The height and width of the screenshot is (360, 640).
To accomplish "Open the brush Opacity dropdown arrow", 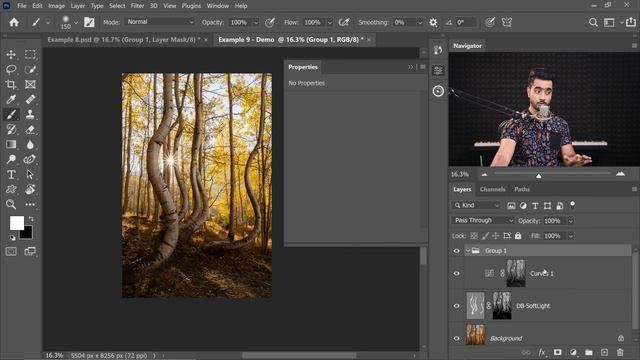I will coord(256,22).
